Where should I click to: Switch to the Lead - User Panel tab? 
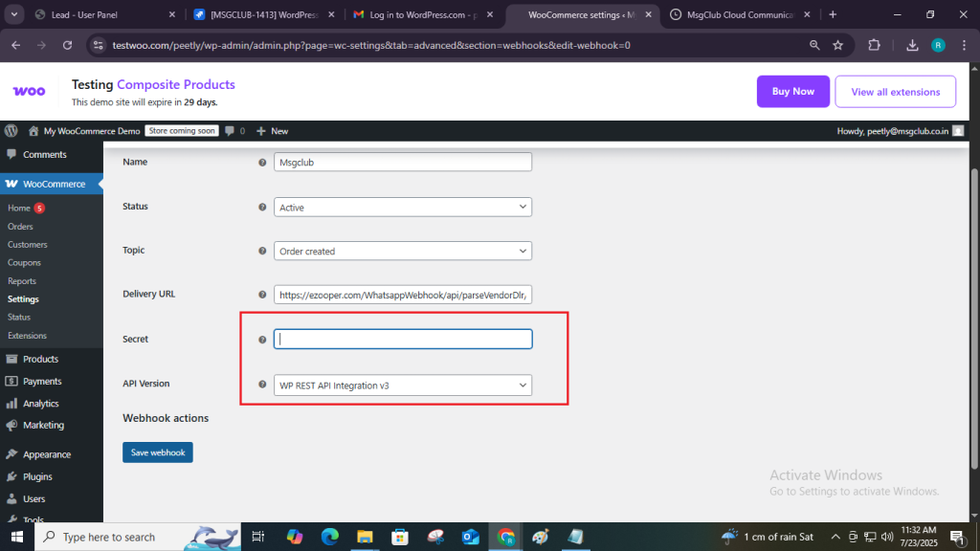pyautogui.click(x=103, y=14)
